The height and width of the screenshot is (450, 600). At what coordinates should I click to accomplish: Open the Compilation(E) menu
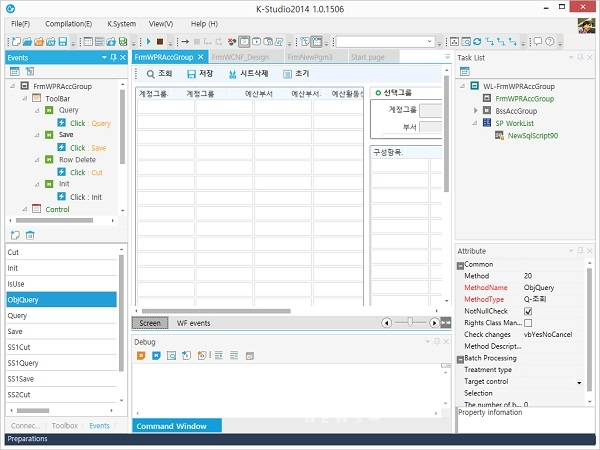(x=68, y=23)
